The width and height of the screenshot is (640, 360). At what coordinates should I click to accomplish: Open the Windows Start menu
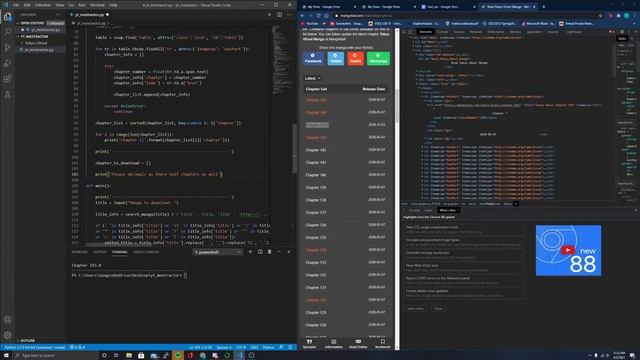6,356
